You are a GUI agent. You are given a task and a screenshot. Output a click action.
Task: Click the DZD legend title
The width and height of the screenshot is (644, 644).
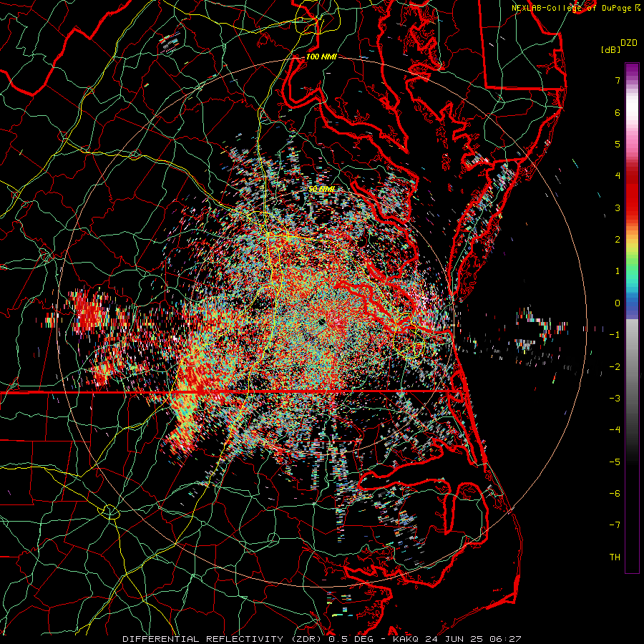(628, 43)
